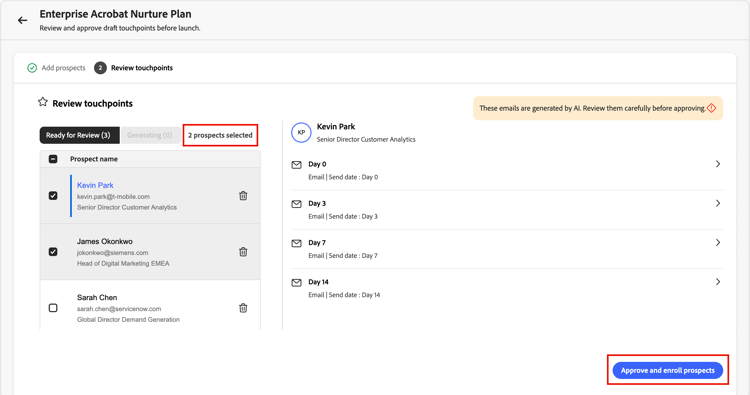Click Head of Digital Marketing EMEA title
750x395 pixels.
click(x=123, y=263)
